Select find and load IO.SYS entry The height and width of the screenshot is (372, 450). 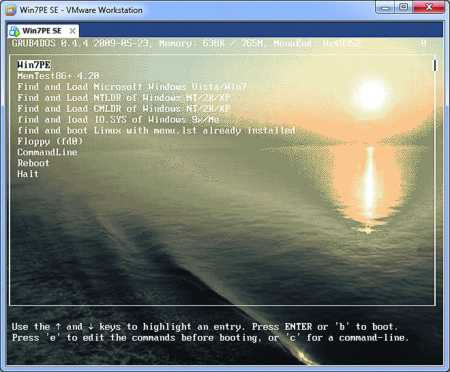pyautogui.click(x=118, y=120)
